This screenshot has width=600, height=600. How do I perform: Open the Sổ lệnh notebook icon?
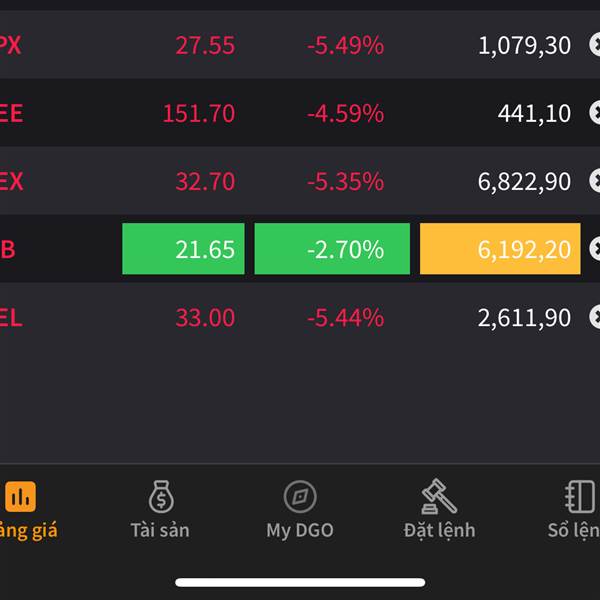[x=580, y=495]
